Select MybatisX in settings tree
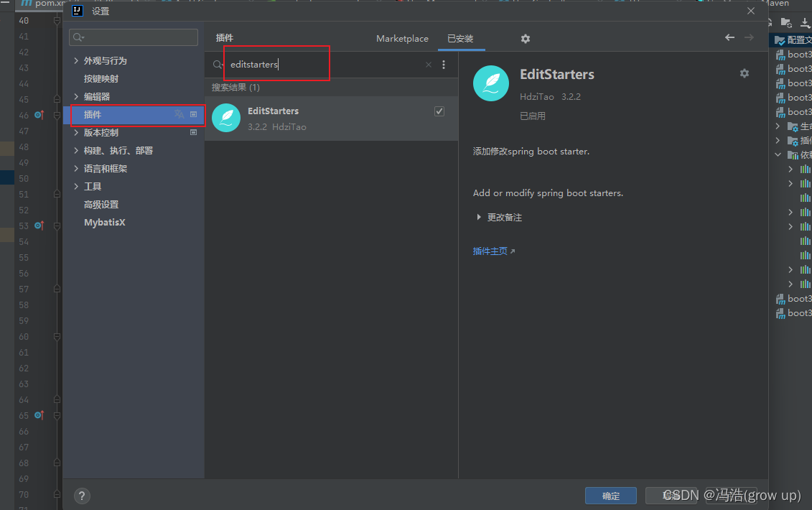The width and height of the screenshot is (812, 510). point(105,223)
